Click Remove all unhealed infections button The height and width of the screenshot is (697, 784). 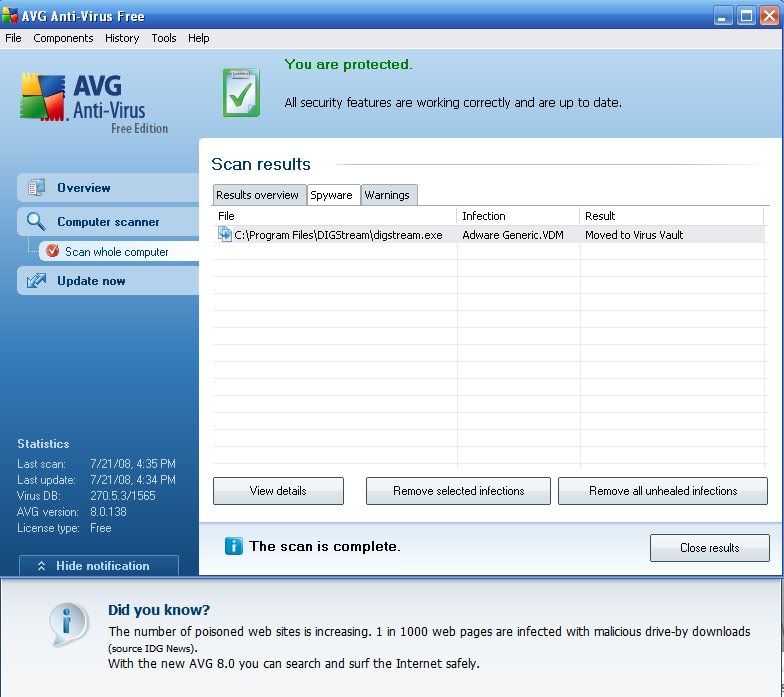click(662, 491)
